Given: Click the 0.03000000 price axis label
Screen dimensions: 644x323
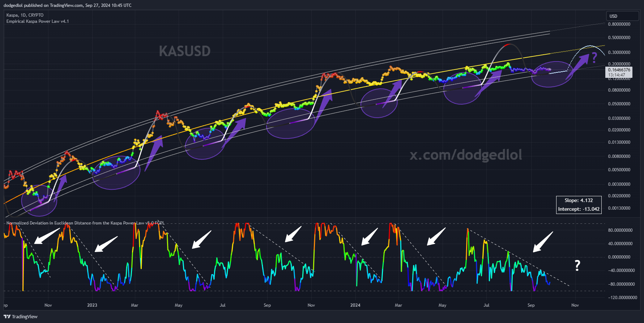Looking at the screenshot, I should [619, 118].
